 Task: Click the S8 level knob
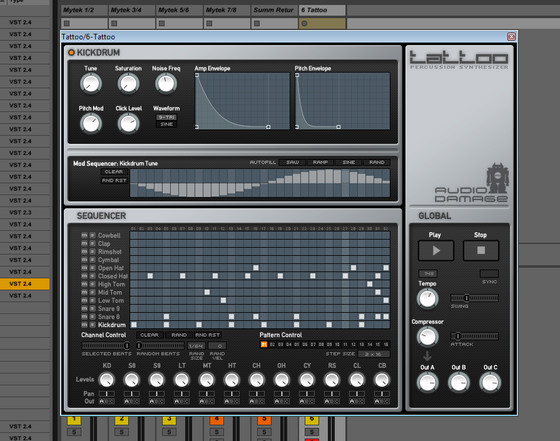131,380
